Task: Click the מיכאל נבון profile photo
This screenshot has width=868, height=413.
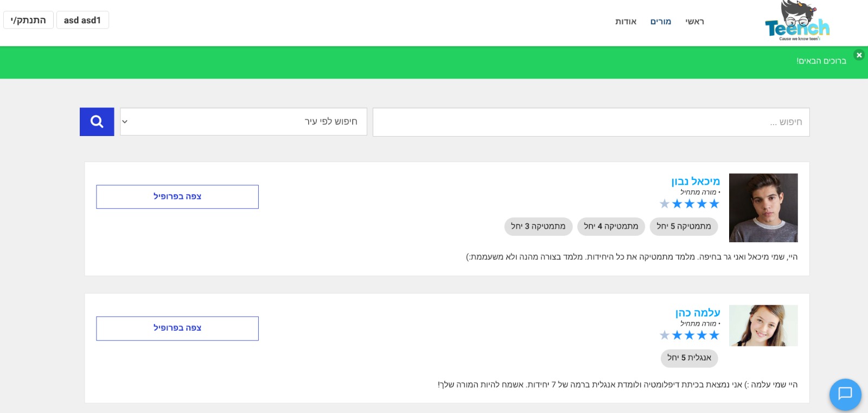Action: 763,208
